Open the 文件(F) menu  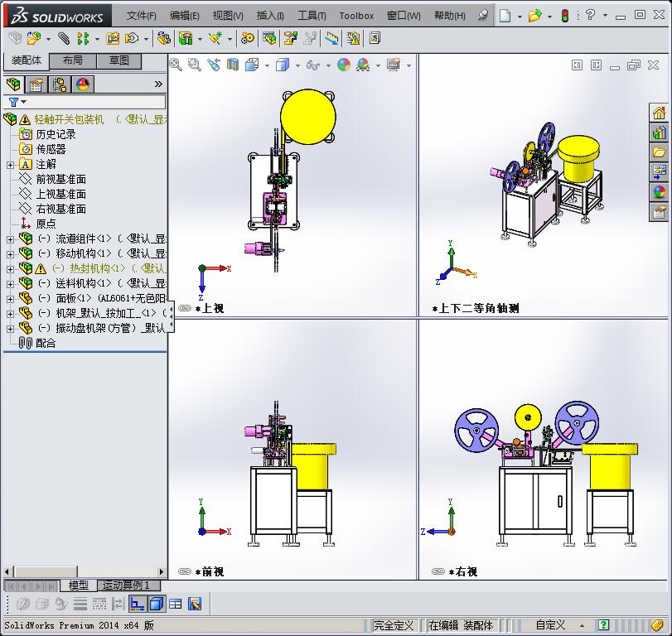coord(141,16)
